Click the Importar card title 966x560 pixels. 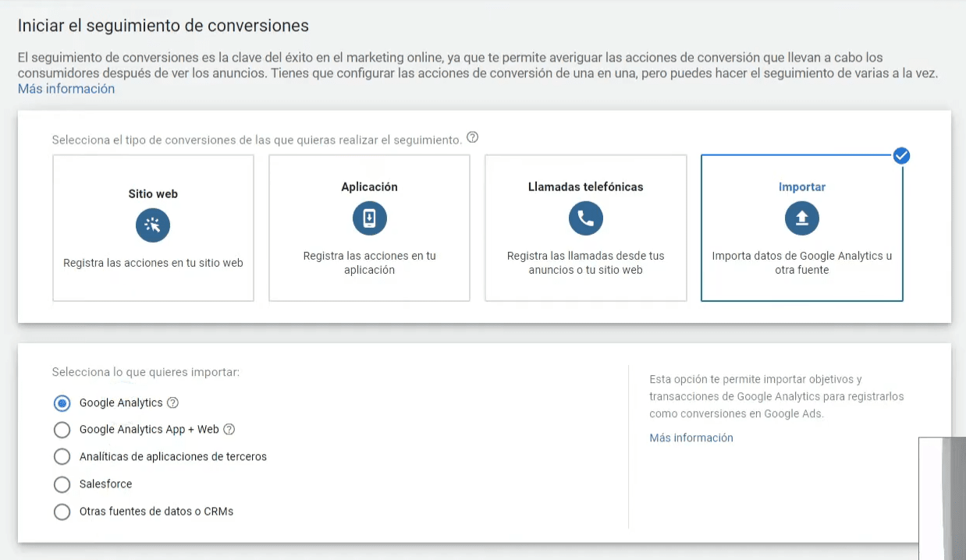[x=801, y=187]
